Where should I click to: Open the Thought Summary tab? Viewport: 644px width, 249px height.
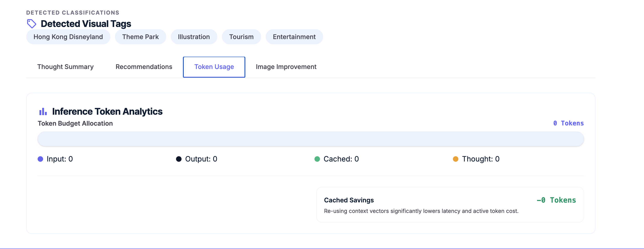point(65,67)
